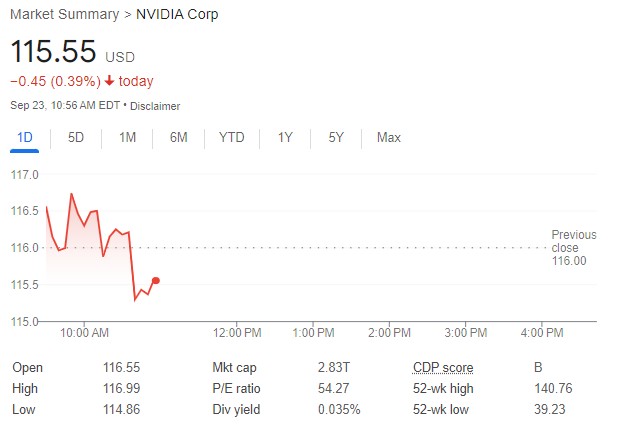Show the 6M price history

tap(179, 138)
